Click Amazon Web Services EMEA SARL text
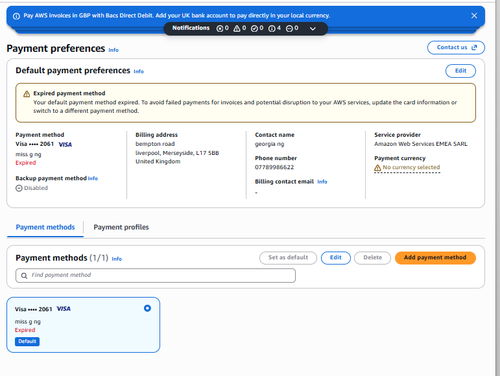 click(x=421, y=144)
